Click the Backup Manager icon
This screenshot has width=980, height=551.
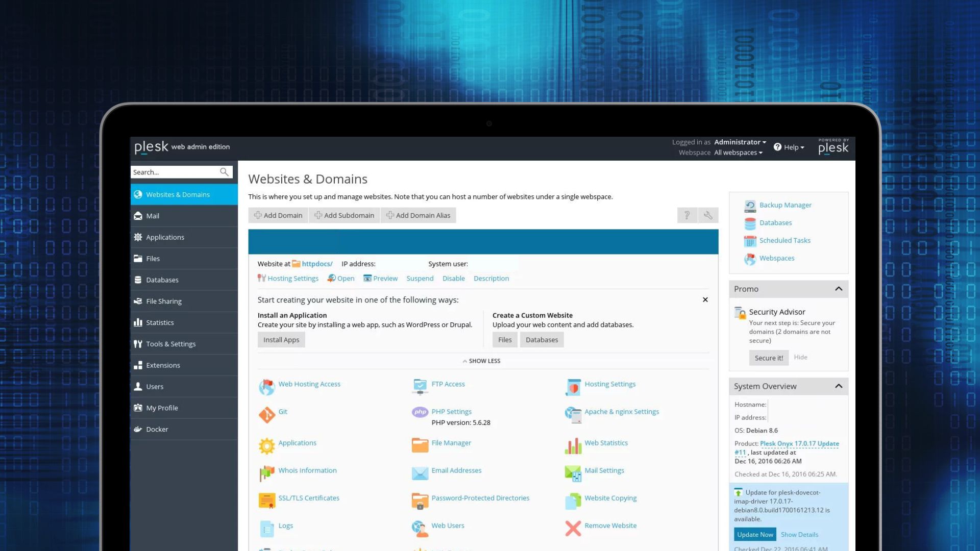750,206
